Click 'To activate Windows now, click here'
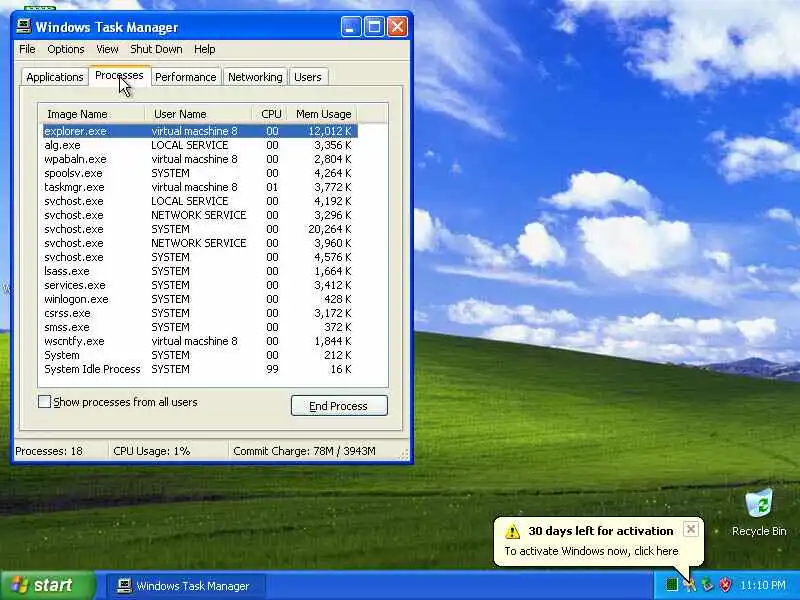 (x=591, y=551)
